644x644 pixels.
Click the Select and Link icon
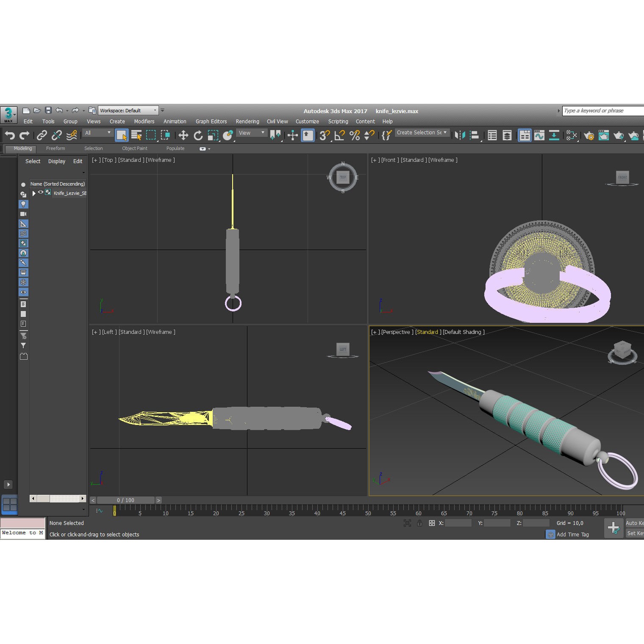click(41, 135)
